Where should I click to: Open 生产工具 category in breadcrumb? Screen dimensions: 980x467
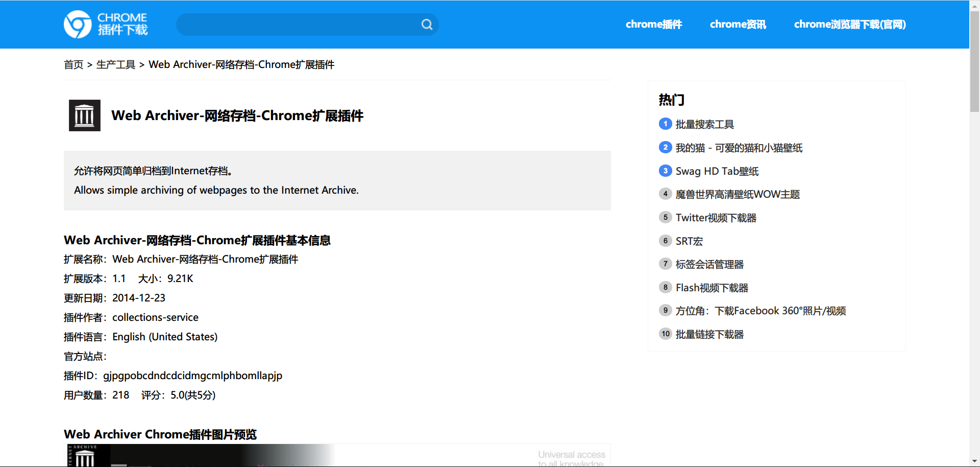click(116, 65)
